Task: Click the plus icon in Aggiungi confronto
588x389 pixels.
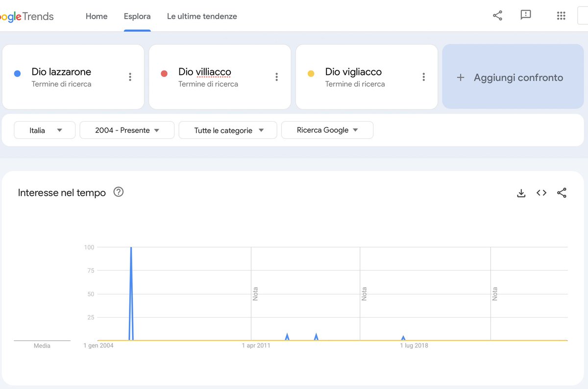Action: point(460,78)
